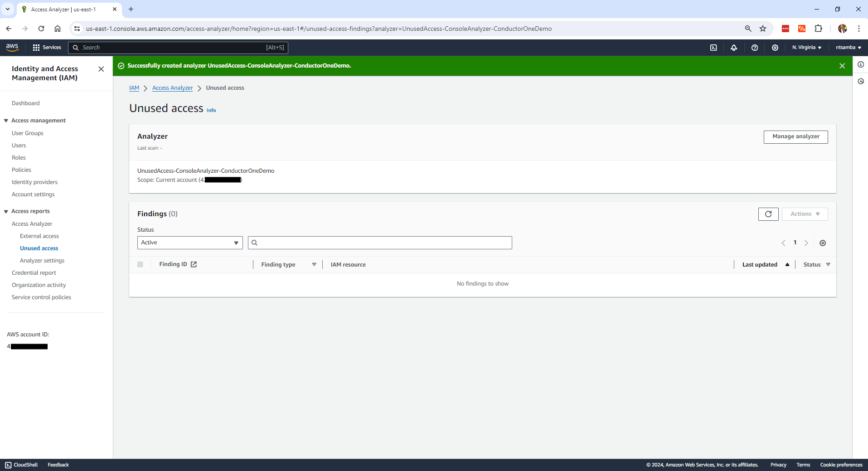Open the notifications bell
This screenshot has width=868, height=471.
point(734,47)
